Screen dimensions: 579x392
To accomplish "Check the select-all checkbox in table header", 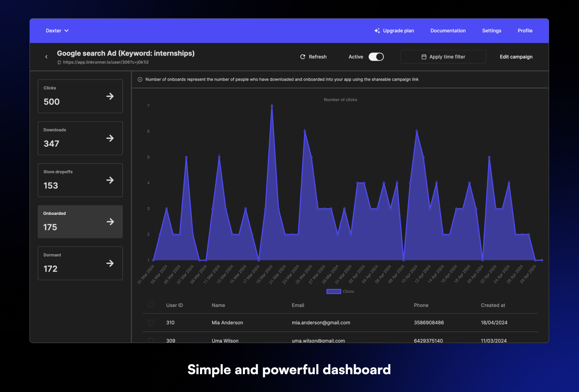I will point(151,304).
